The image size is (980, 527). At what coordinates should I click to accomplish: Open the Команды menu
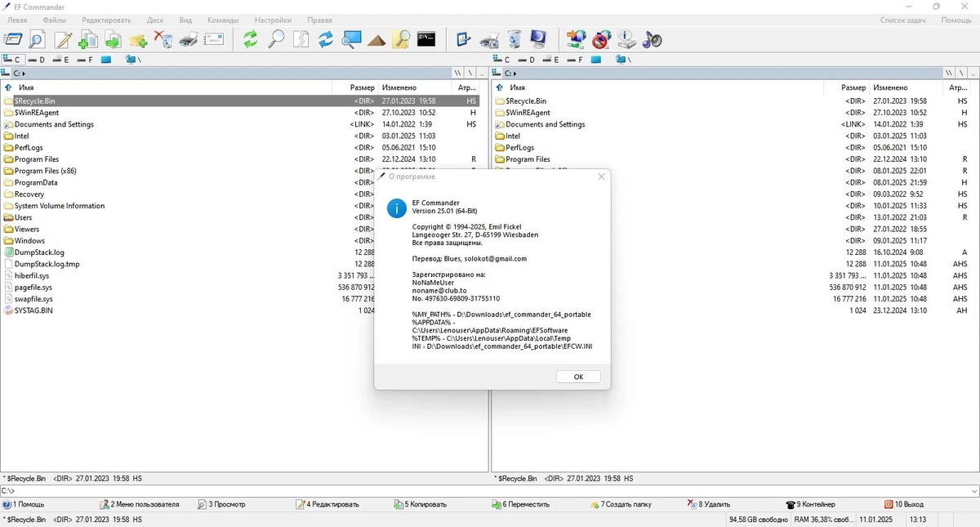click(x=223, y=20)
